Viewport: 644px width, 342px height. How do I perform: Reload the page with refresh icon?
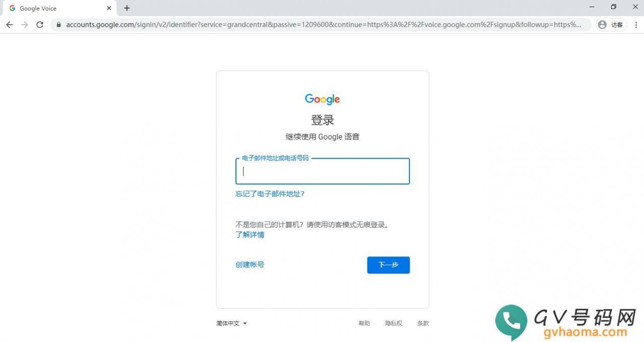(x=40, y=25)
